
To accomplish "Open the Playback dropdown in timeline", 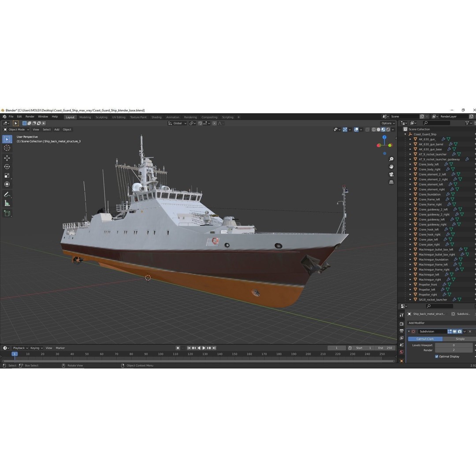I will tap(20, 348).
